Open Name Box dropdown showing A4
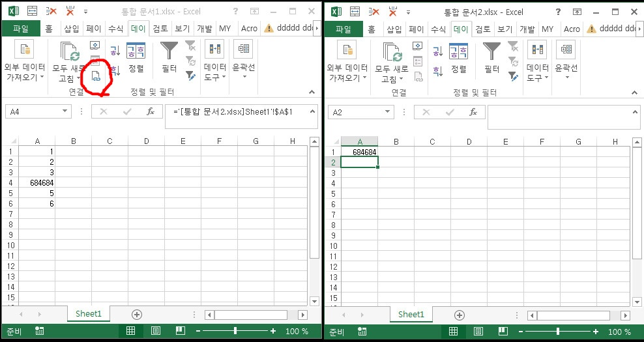 [65, 111]
